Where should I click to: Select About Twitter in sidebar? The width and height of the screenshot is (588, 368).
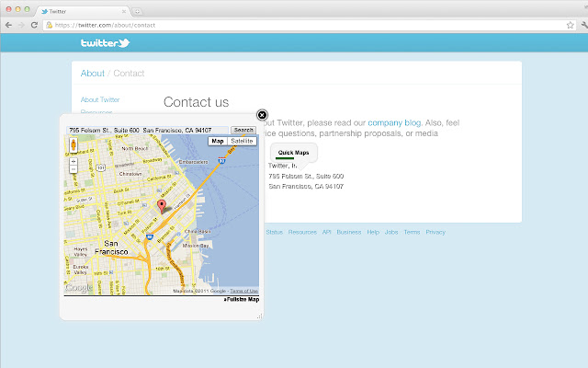100,99
